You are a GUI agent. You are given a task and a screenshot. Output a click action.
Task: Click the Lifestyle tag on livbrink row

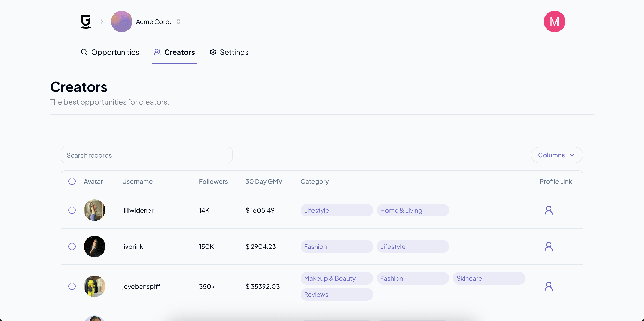click(413, 246)
